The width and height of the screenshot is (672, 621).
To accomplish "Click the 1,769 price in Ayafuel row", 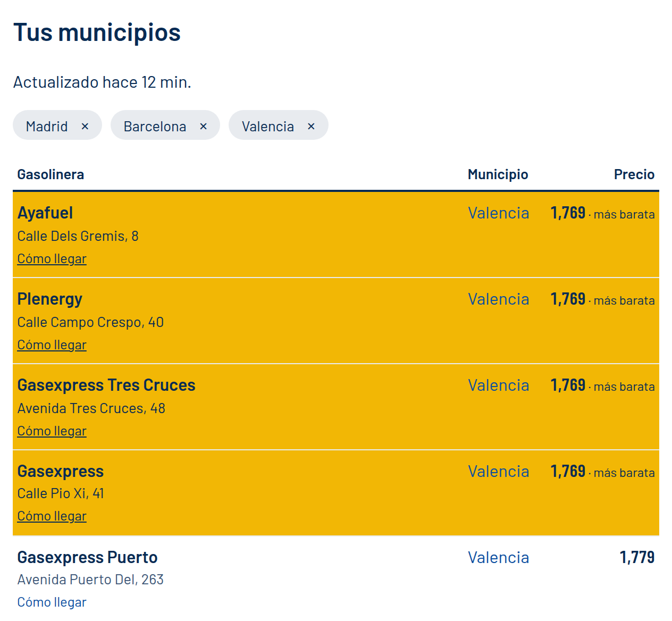I will tap(568, 213).
